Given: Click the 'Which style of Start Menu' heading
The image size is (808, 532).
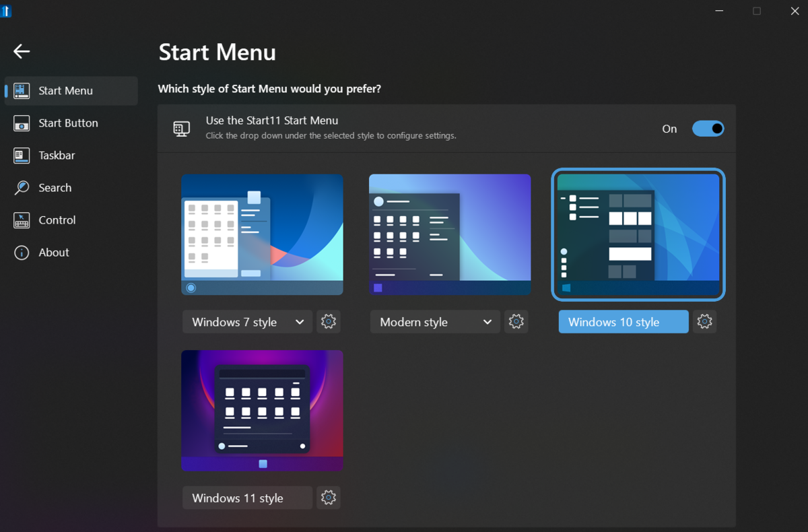Looking at the screenshot, I should (269, 88).
